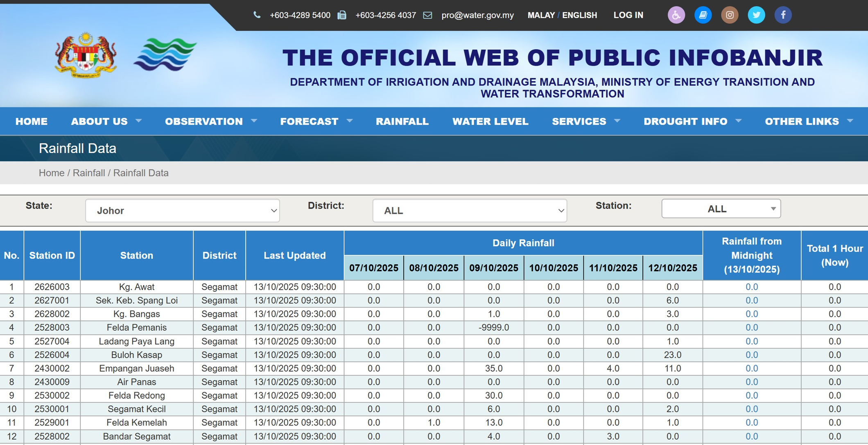868x445 pixels.
Task: Click the blue-green waves department logo
Action: click(165, 54)
